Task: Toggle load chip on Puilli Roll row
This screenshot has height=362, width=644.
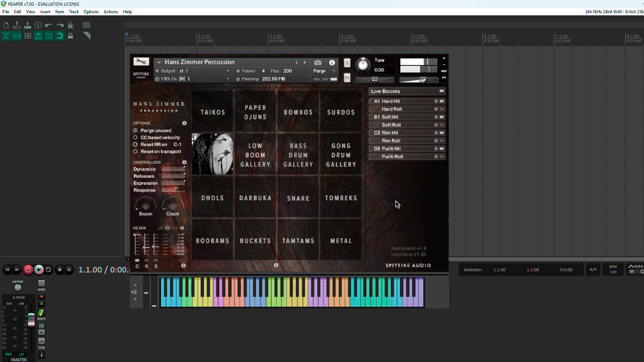Action: click(x=442, y=156)
